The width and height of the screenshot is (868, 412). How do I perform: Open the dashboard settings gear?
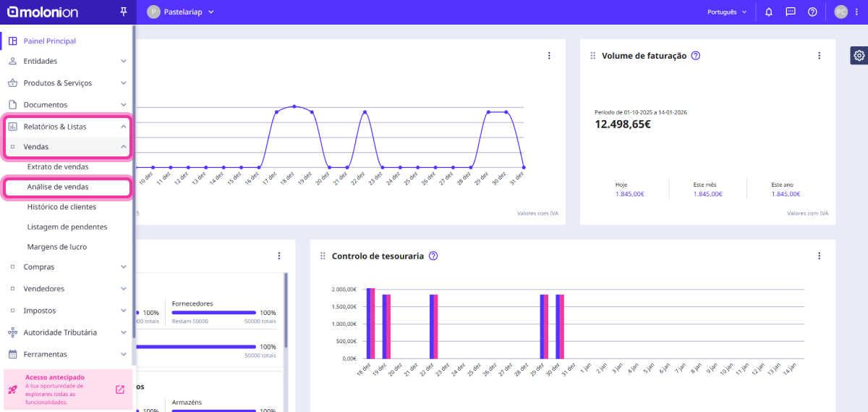click(859, 56)
